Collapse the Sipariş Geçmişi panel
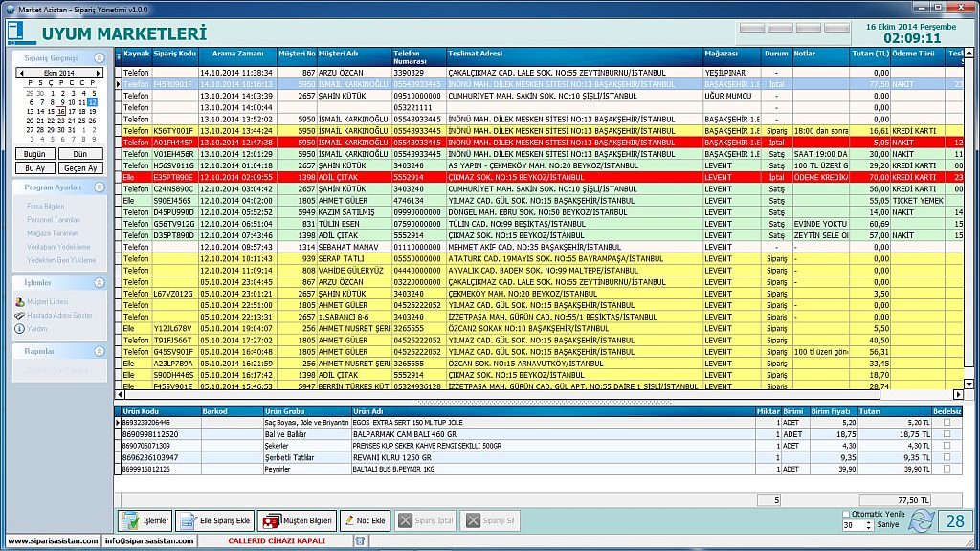 99,58
